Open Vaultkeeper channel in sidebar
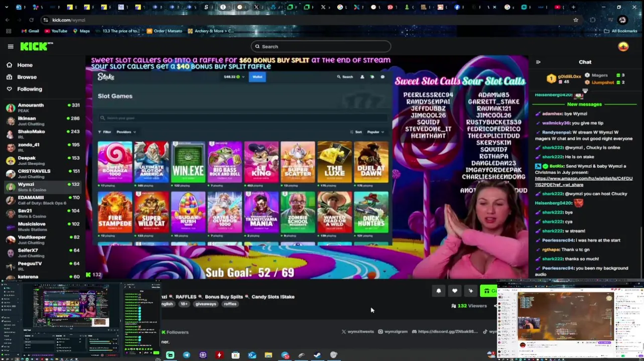The width and height of the screenshot is (644, 361). click(43, 240)
